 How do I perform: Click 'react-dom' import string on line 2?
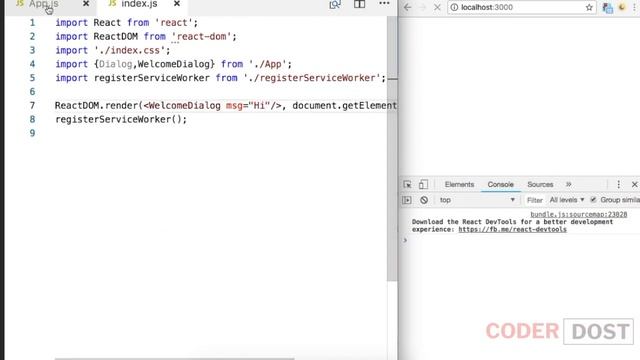tap(201, 36)
